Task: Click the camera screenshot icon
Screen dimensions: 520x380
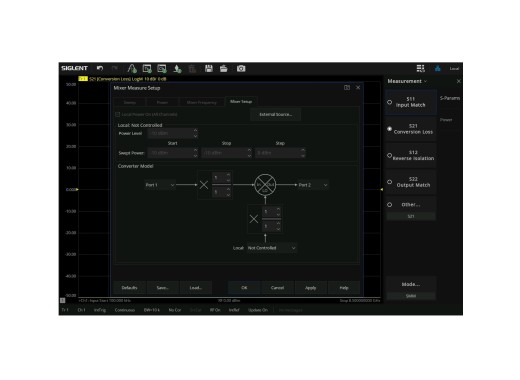Action: (x=241, y=69)
